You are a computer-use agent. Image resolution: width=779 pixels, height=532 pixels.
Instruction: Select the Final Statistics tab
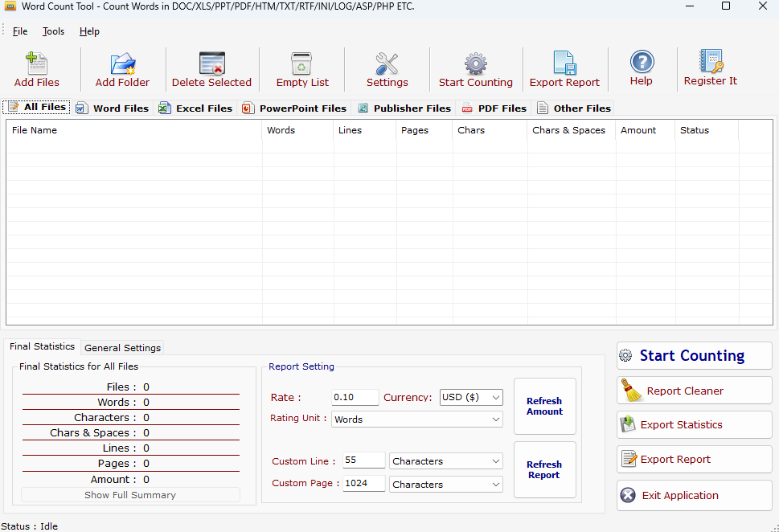(43, 346)
